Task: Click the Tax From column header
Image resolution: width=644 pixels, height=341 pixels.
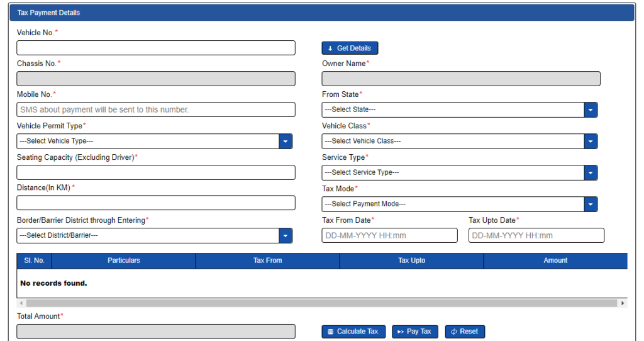Action: [x=268, y=260]
